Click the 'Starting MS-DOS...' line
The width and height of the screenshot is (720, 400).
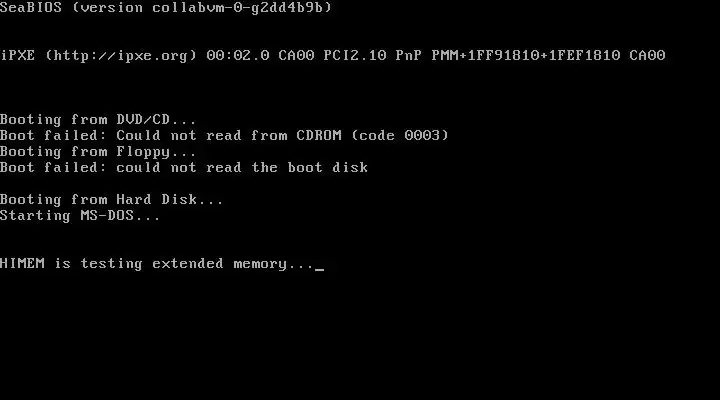click(x=80, y=216)
